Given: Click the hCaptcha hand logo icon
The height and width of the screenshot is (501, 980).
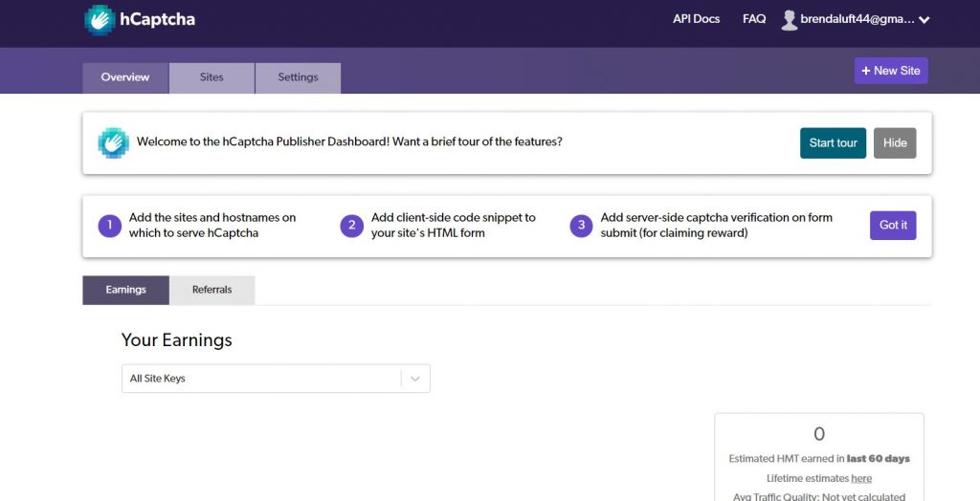Looking at the screenshot, I should point(100,20).
